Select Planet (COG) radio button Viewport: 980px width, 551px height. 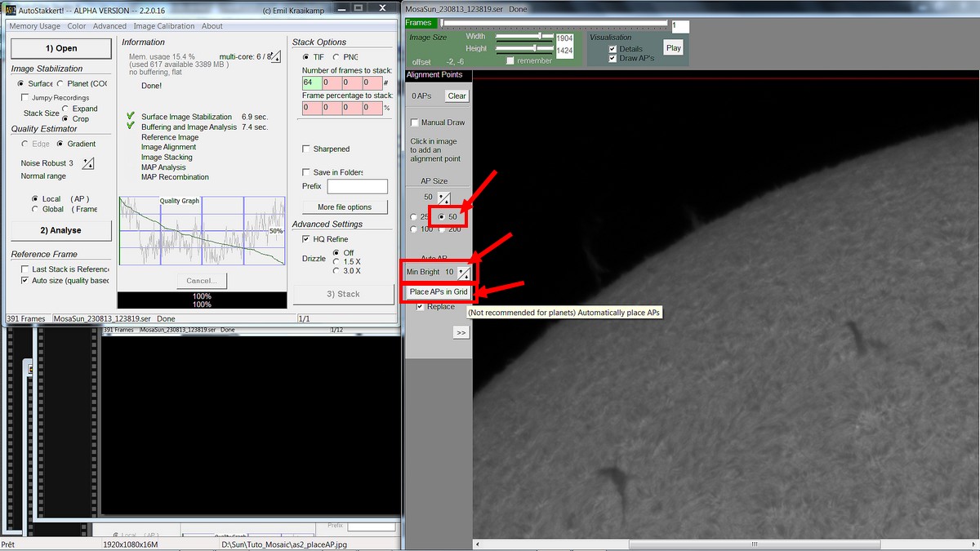click(x=83, y=83)
